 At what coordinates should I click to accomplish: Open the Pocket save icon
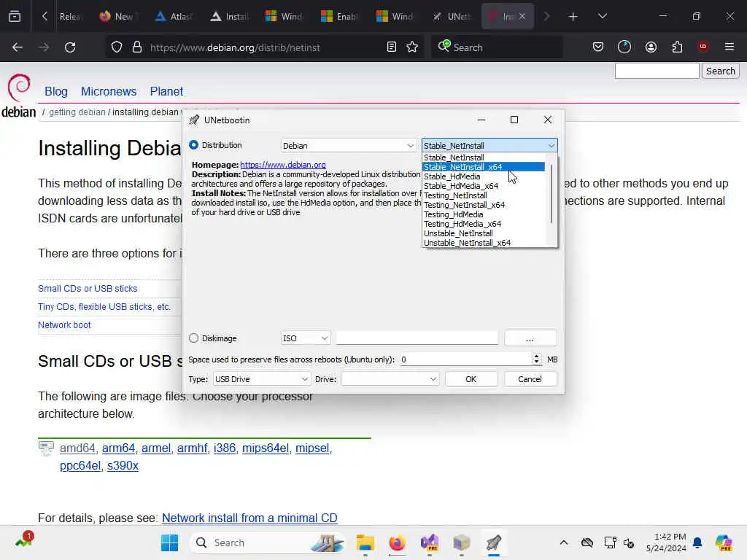(598, 47)
